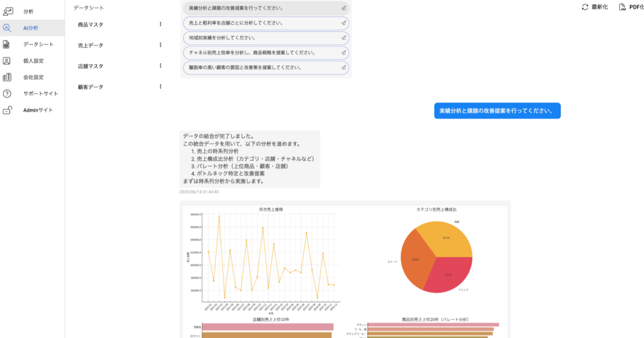Send the 地域別実績 analysis prompt arrow
This screenshot has width=644, height=338.
[x=343, y=38]
